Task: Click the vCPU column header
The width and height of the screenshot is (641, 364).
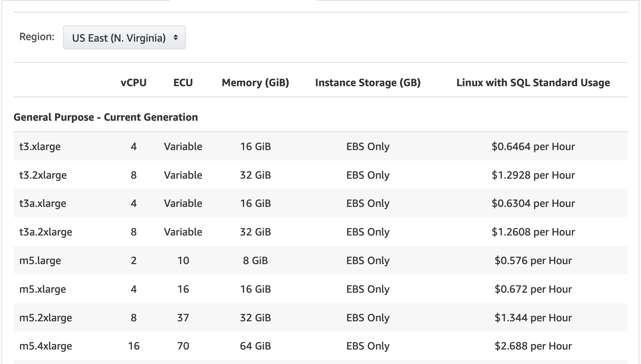Action: pos(133,82)
